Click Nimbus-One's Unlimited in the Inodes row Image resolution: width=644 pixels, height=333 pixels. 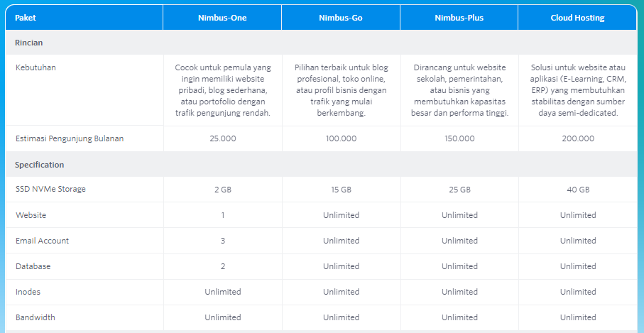223,292
